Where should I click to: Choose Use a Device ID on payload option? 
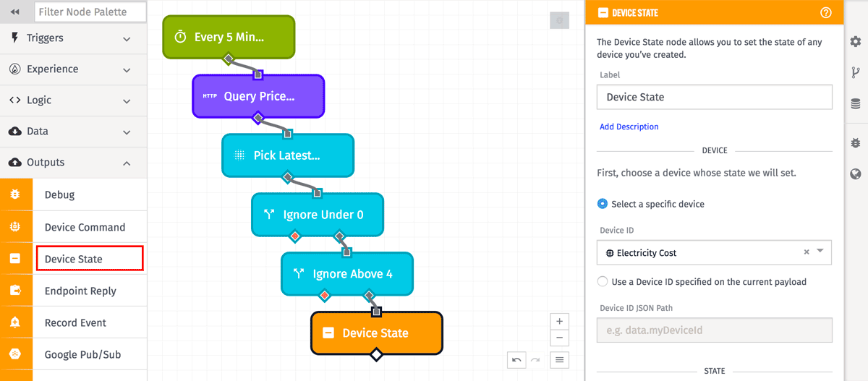(x=603, y=281)
